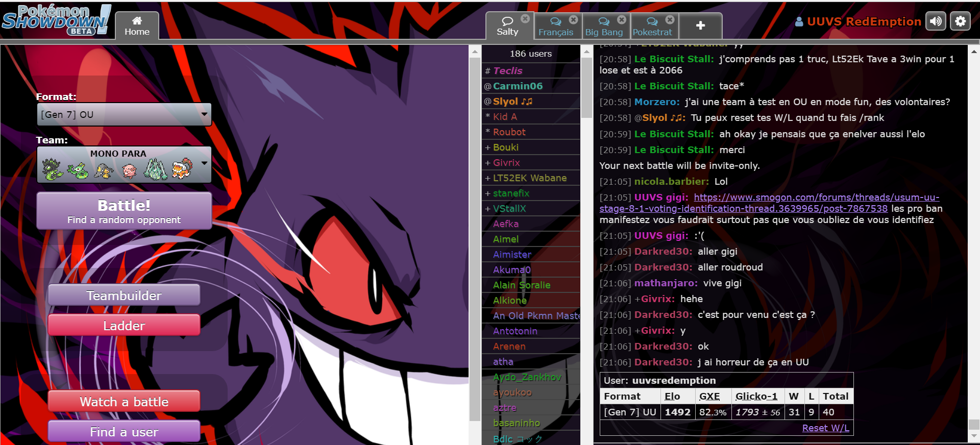
Task: Switch to the Salty chat tab
Action: (x=507, y=26)
